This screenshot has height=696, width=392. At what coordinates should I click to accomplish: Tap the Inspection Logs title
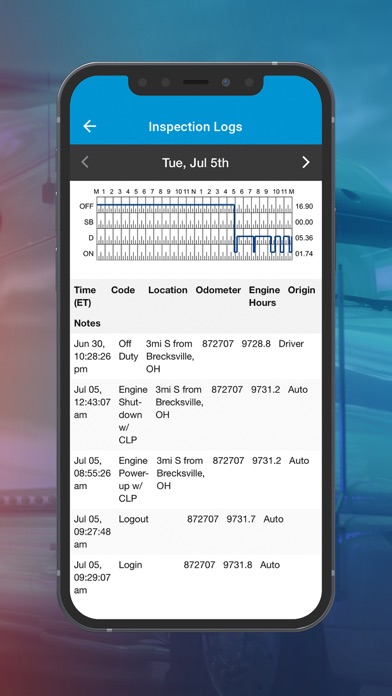195,127
